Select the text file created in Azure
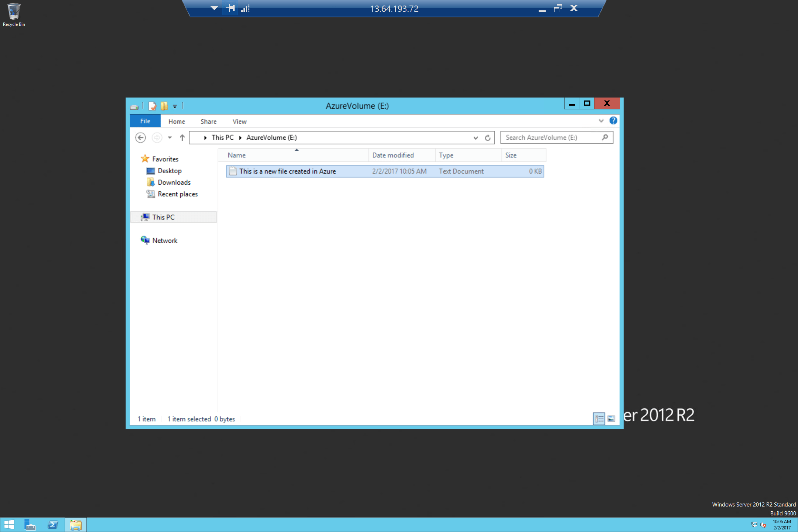Image resolution: width=798 pixels, height=532 pixels. tap(287, 171)
